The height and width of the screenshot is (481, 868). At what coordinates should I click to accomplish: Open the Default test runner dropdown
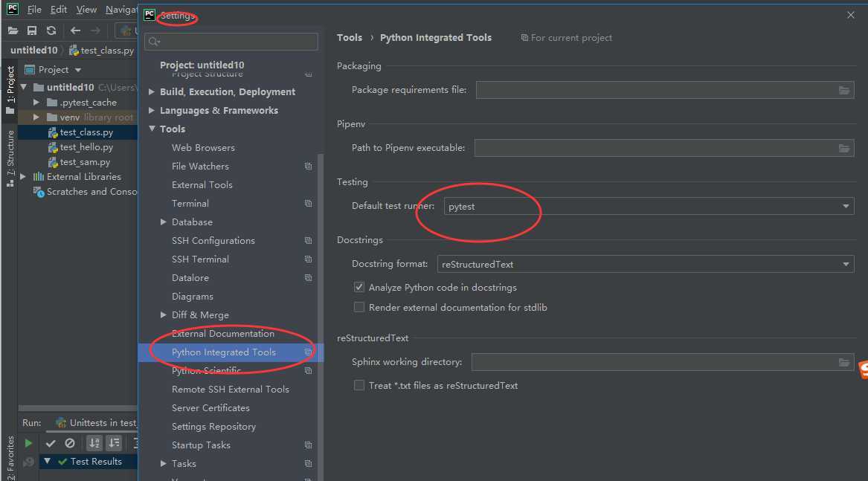click(x=649, y=207)
